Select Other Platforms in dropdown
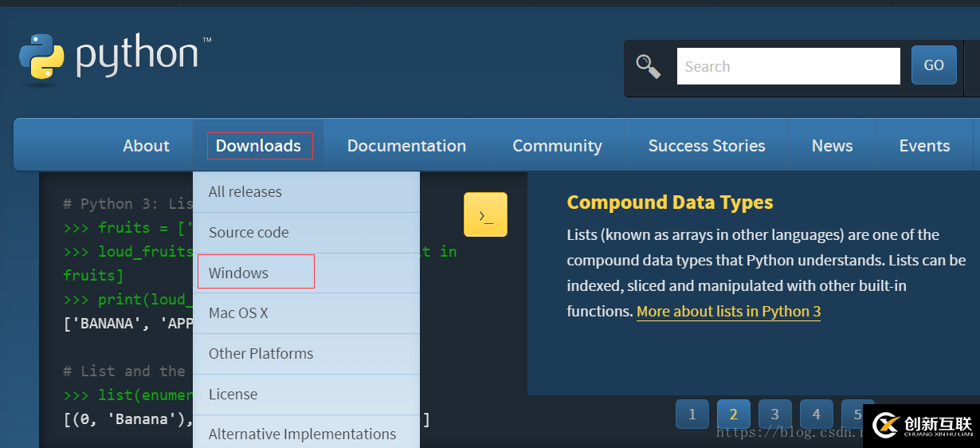 [x=261, y=354]
